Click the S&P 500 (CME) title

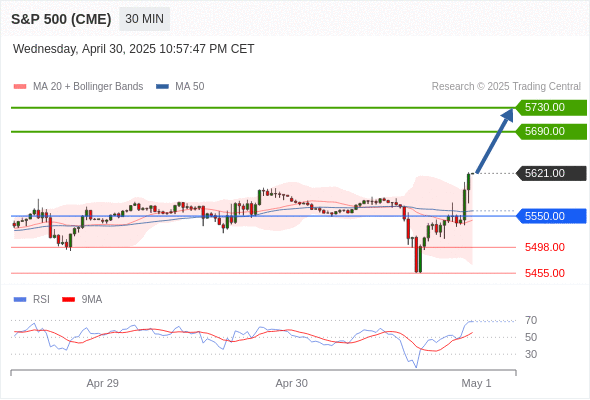click(61, 19)
